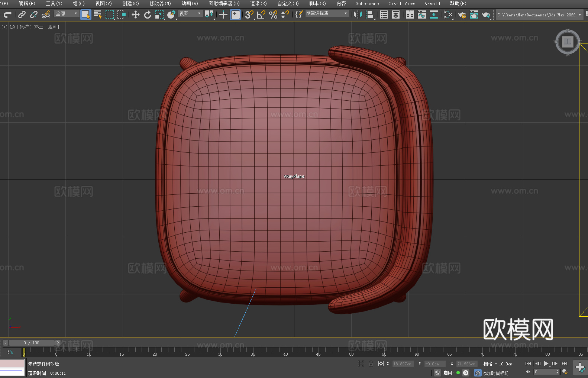Open the Rendered Frame Window icon
This screenshot has width=588, height=378.
[x=474, y=14]
